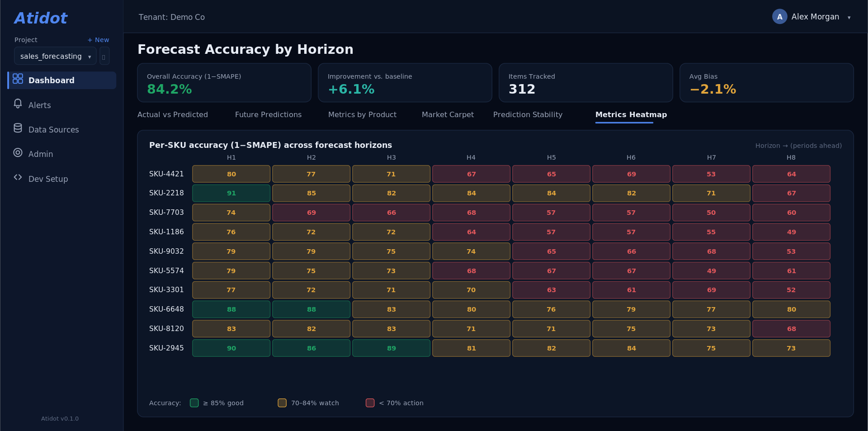Click the Avg Bias −2.1% card
This screenshot has width=868, height=431.
click(767, 83)
